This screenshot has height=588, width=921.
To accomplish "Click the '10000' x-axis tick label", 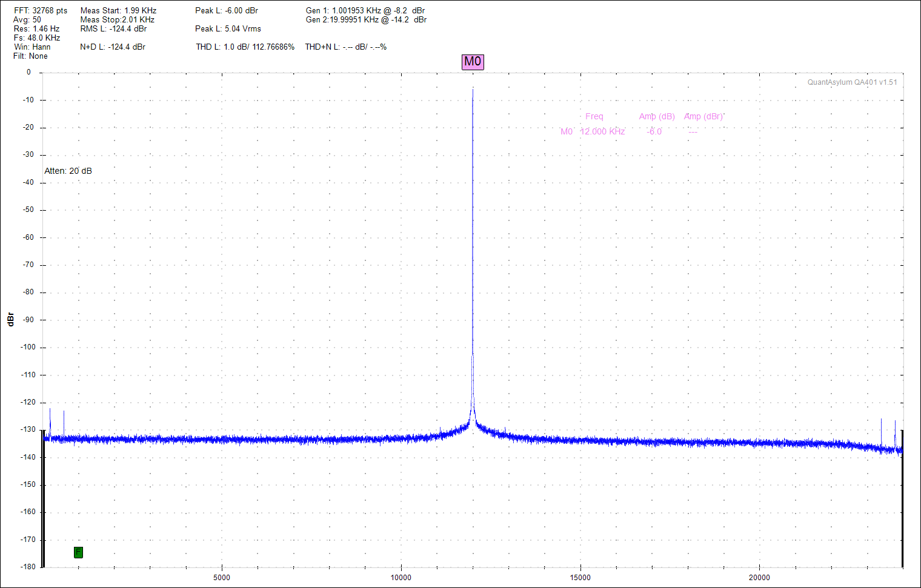I will point(401,578).
